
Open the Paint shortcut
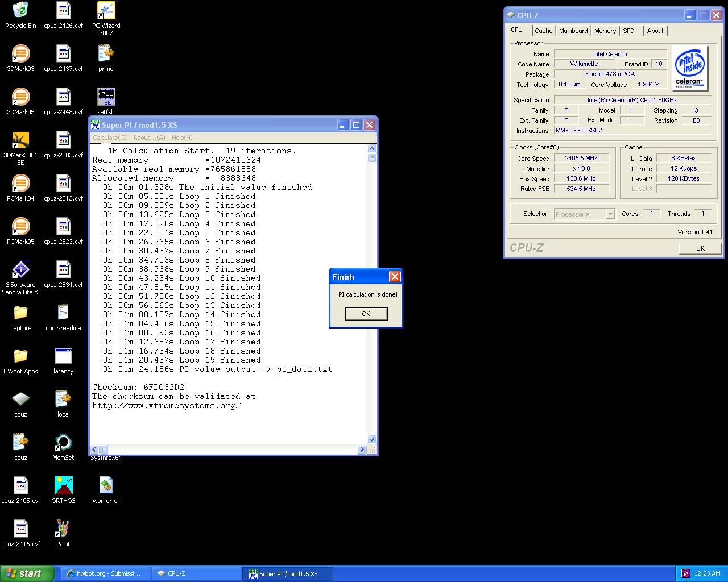tap(63, 534)
